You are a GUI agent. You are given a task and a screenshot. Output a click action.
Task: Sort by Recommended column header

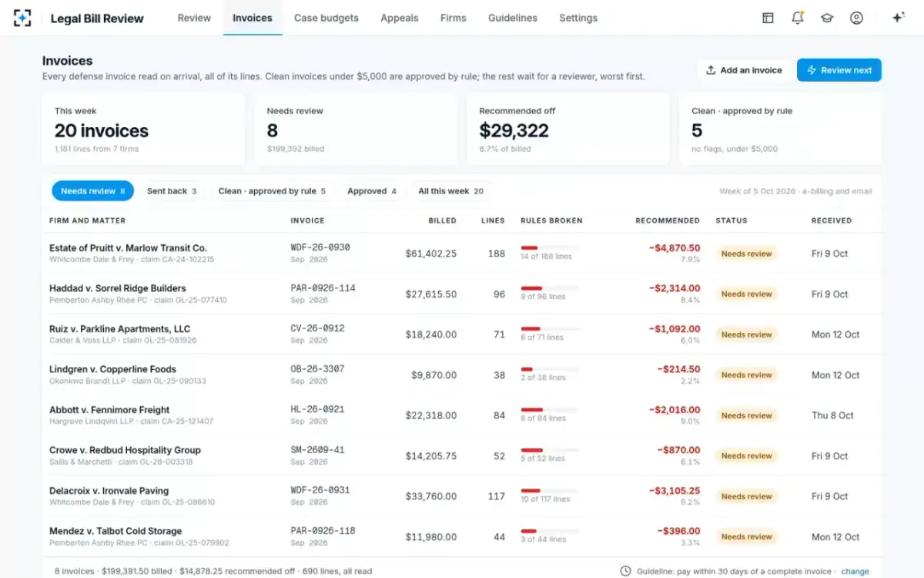coord(668,220)
